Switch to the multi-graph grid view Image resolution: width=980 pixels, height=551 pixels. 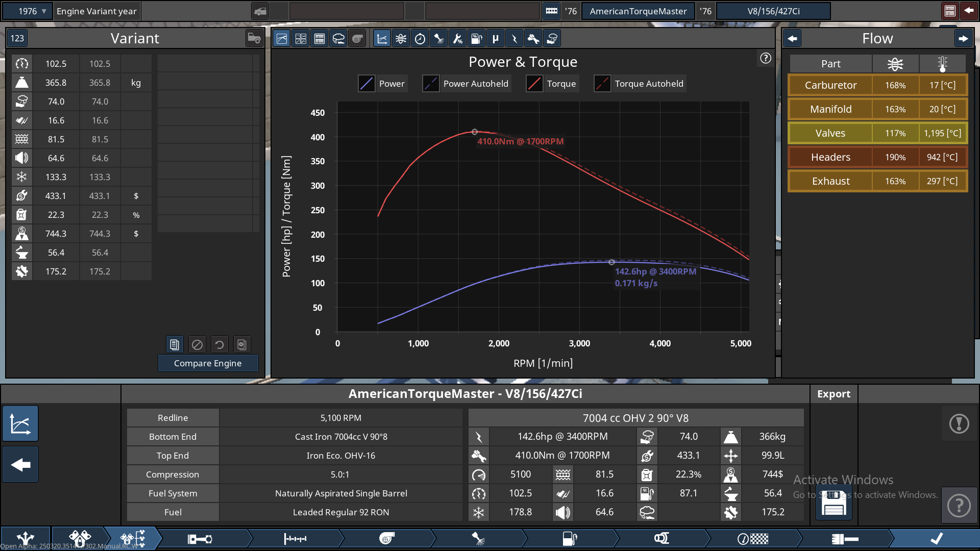coord(301,39)
